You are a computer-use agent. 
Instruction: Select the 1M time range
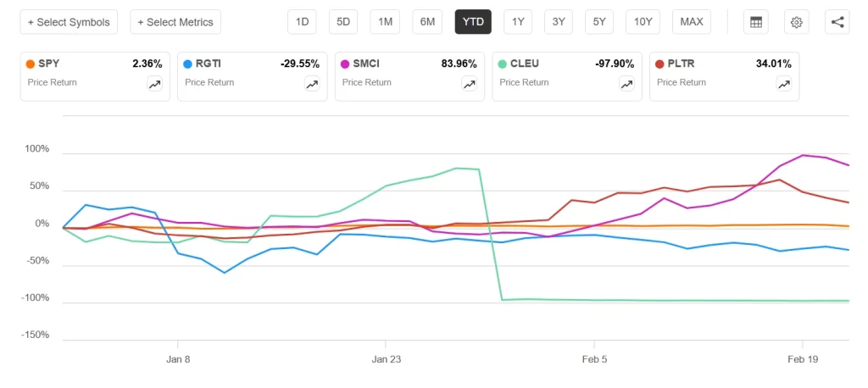(x=386, y=22)
